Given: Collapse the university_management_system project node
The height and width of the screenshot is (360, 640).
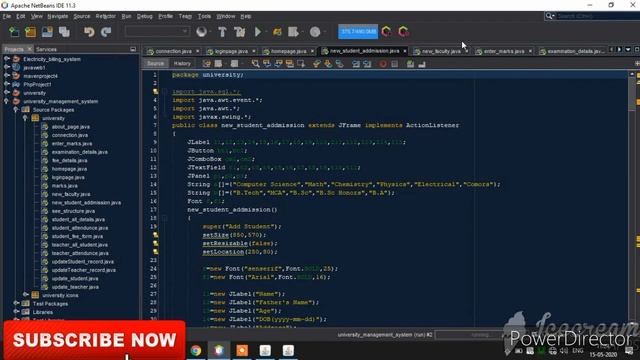Looking at the screenshot, I should (7, 101).
